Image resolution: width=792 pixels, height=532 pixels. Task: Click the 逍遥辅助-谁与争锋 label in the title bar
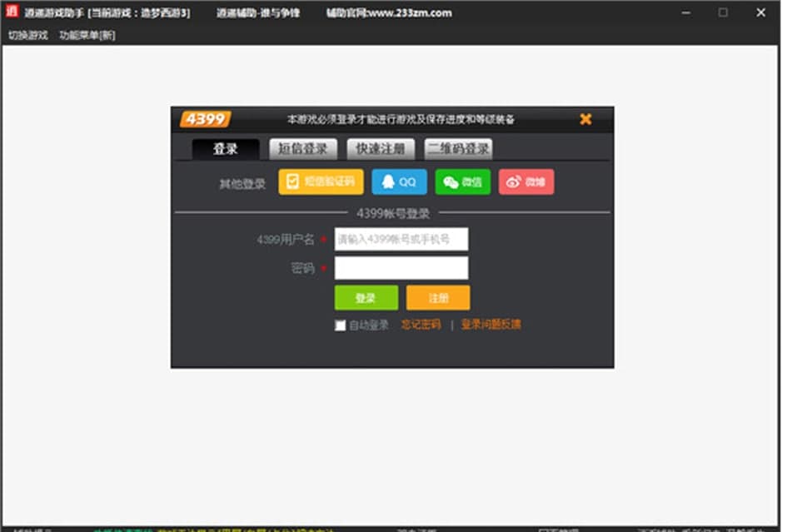pyautogui.click(x=261, y=12)
